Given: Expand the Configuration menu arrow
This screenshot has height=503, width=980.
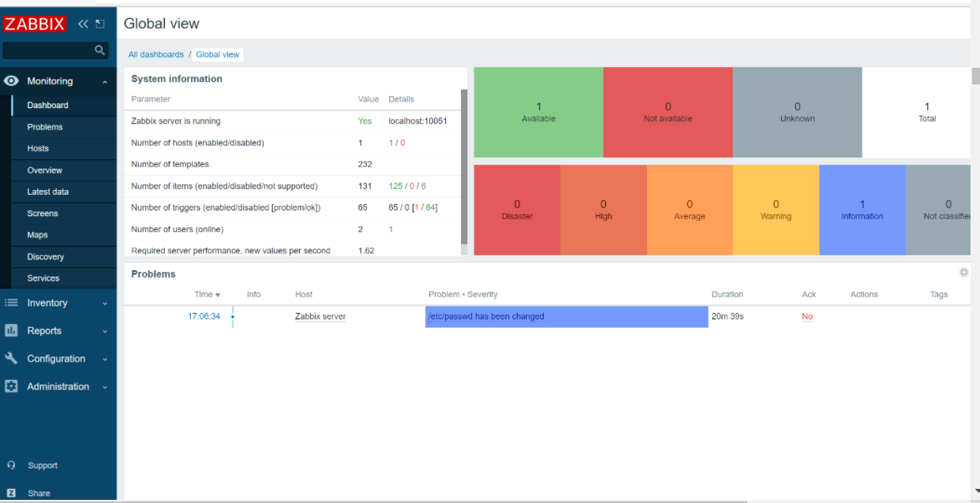Looking at the screenshot, I should tap(105, 359).
